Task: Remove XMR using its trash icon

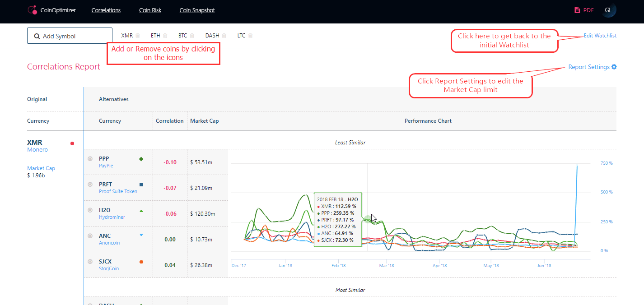Action: click(x=138, y=36)
